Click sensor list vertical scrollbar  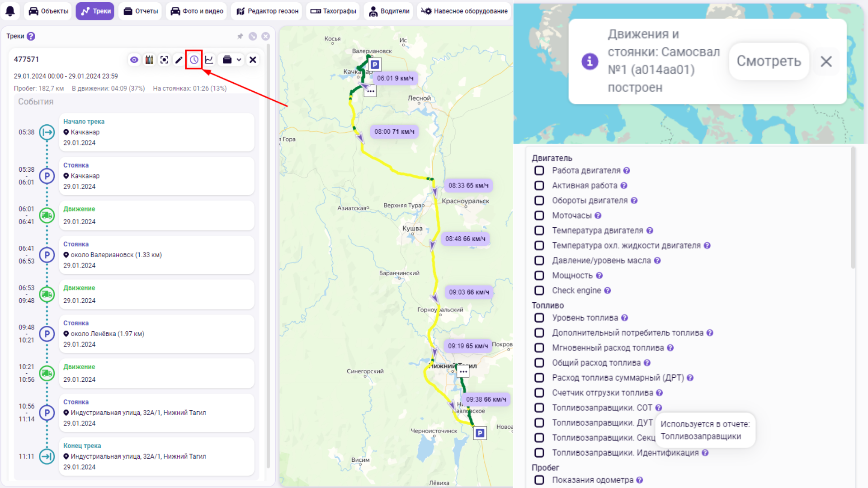point(853,208)
